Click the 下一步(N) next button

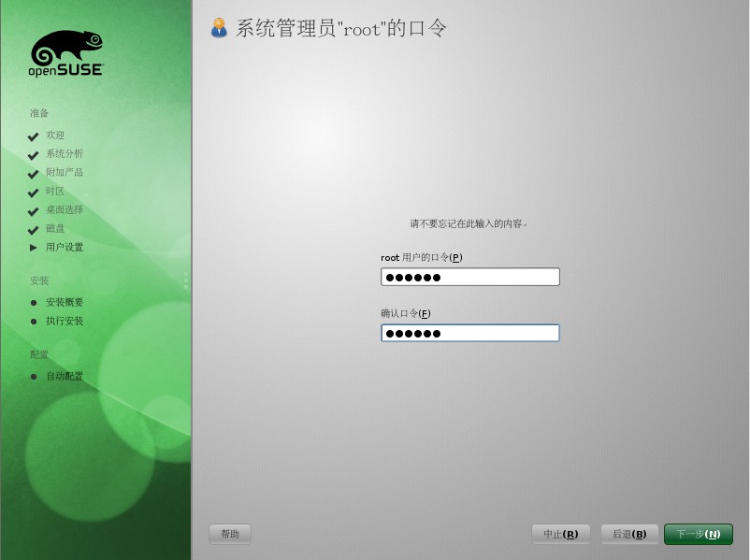699,534
